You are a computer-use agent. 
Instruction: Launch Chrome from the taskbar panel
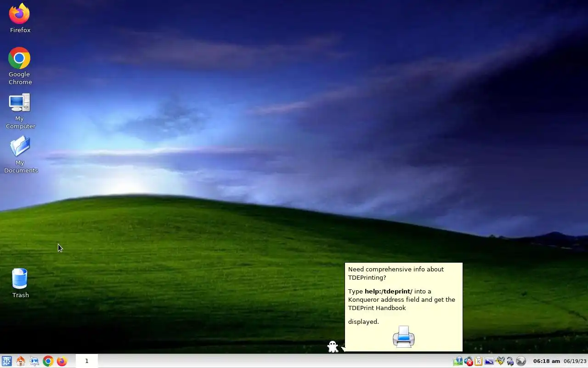[x=48, y=361]
